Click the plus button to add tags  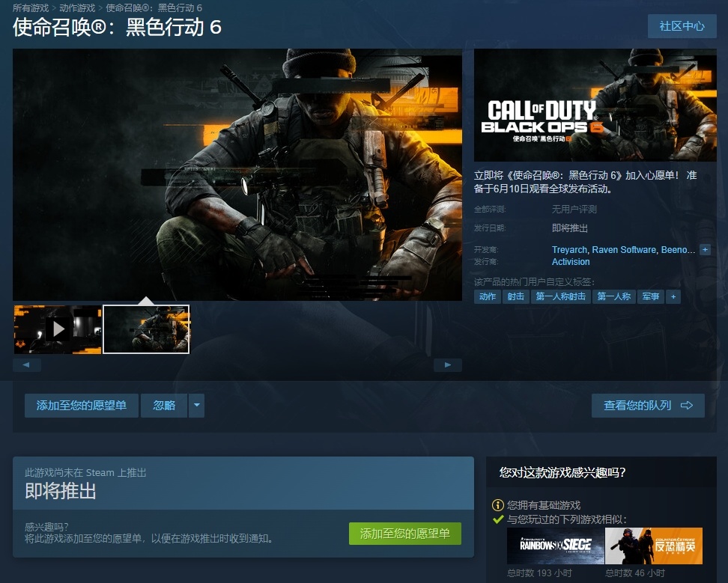click(673, 297)
